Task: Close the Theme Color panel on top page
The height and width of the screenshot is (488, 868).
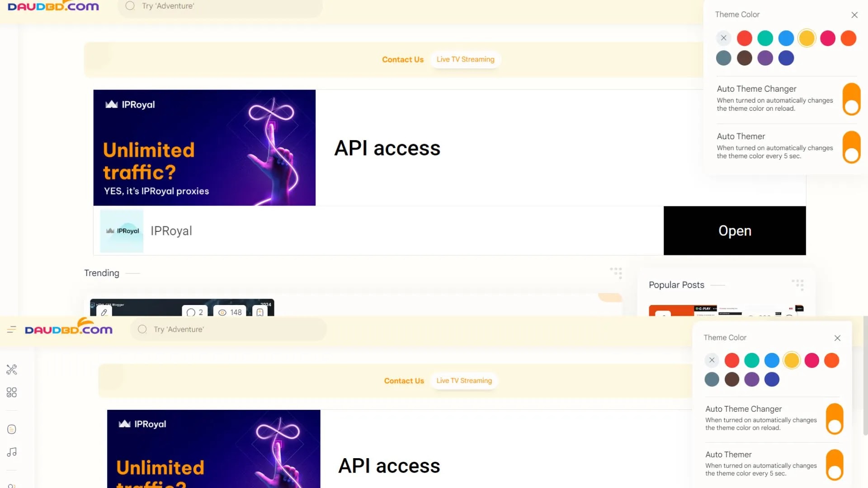Action: pyautogui.click(x=854, y=15)
